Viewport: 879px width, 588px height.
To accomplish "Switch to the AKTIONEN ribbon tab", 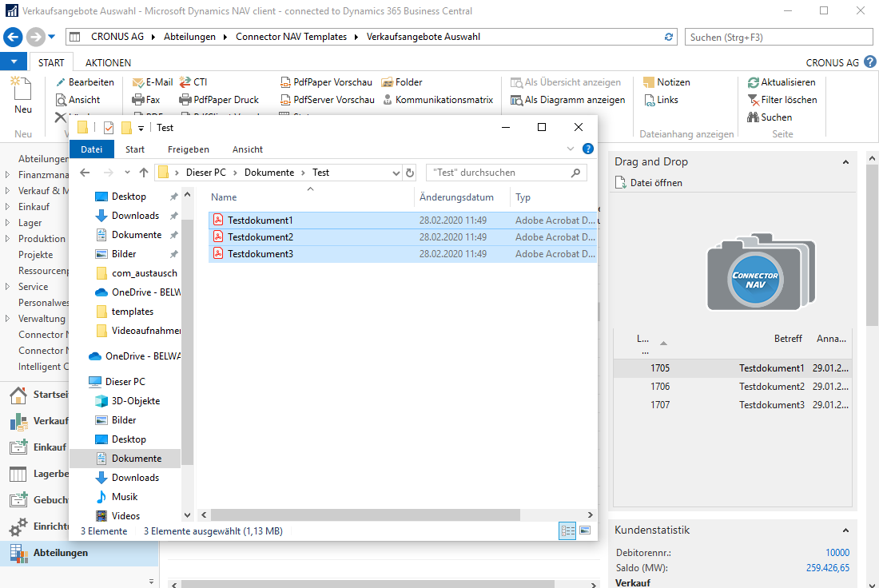I will [108, 63].
